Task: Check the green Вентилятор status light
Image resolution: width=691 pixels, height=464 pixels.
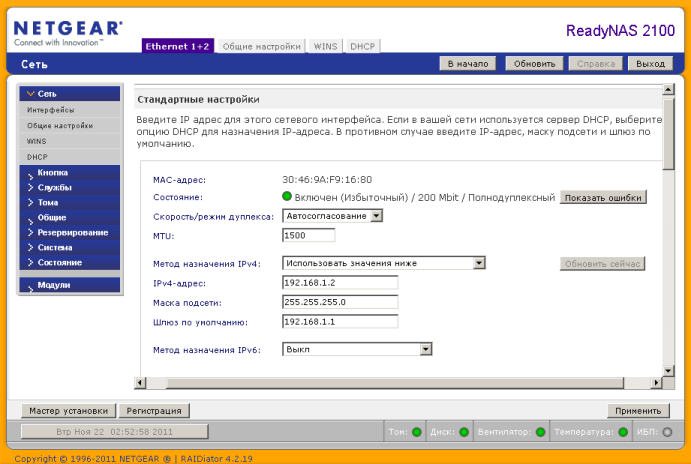Action: coord(540,432)
